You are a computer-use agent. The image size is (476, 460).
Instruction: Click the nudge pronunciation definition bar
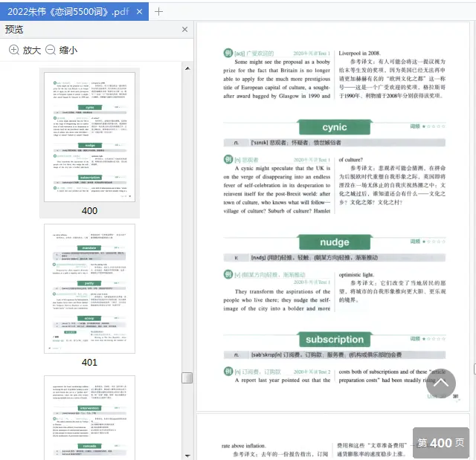pyautogui.click(x=335, y=258)
